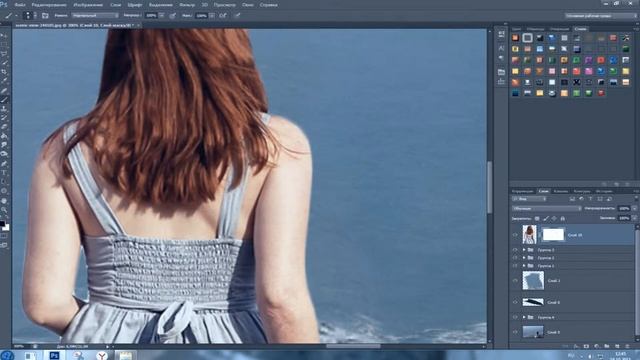Open the Справка menu
The height and width of the screenshot is (360, 640).
[269, 5]
